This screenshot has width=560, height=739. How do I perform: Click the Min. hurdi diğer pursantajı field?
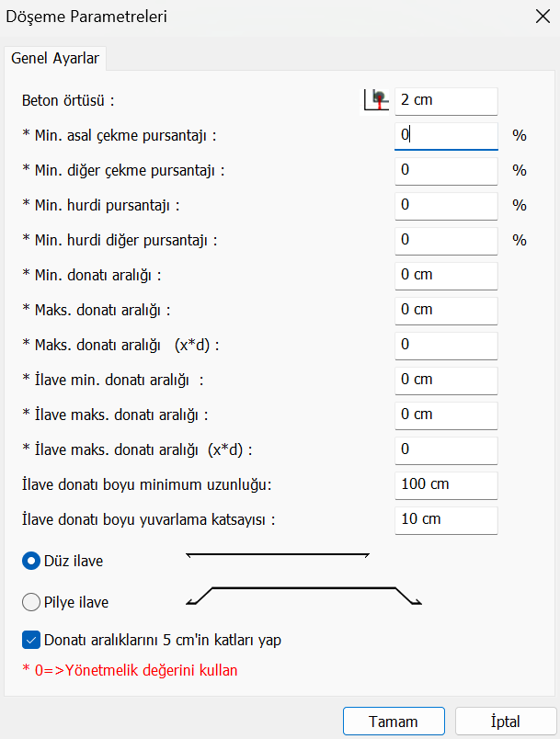click(446, 240)
